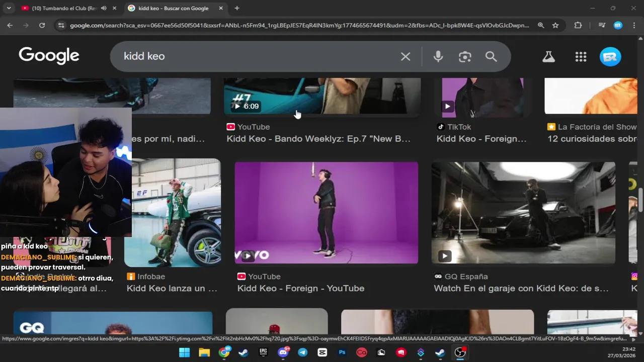Close the kidd keo Google tab
Image resolution: width=644 pixels, height=362 pixels.
[221, 8]
